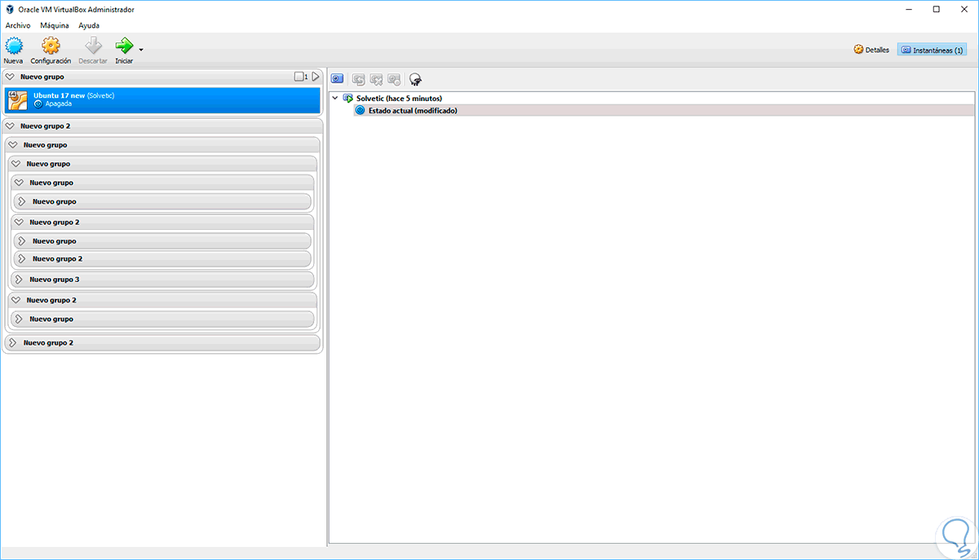Expand collapsed Nuevo grupo 2 just above Nuevo grupo 3
979x560 pixels.
pyautogui.click(x=22, y=258)
